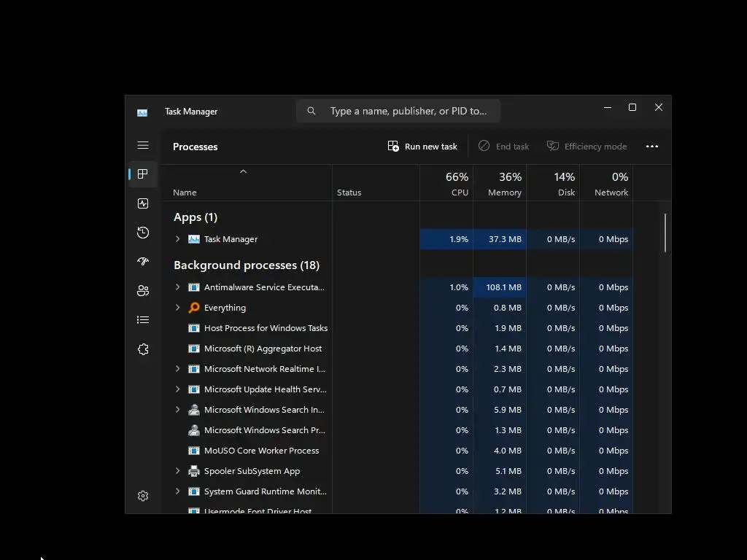The width and height of the screenshot is (747, 560).
Task: Open App history sidebar icon
Action: [143, 233]
